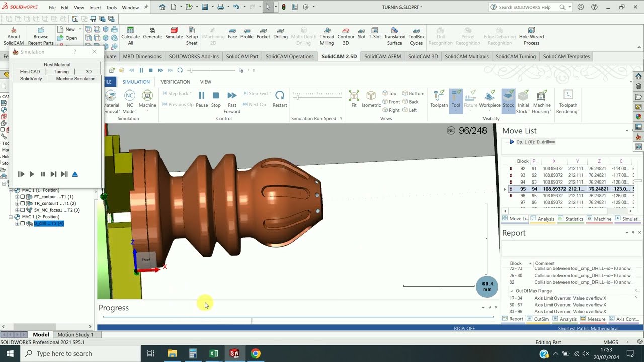Image resolution: width=644 pixels, height=362 pixels.
Task: Expand the D_drill operation node
Action: pyautogui.click(x=17, y=223)
